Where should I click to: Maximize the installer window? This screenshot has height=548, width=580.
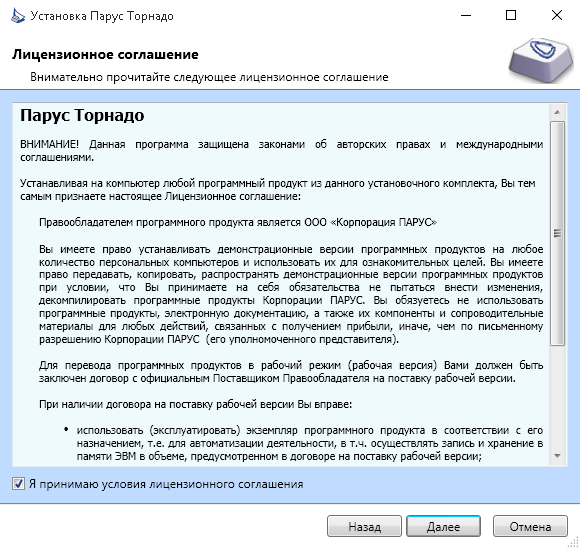511,16
